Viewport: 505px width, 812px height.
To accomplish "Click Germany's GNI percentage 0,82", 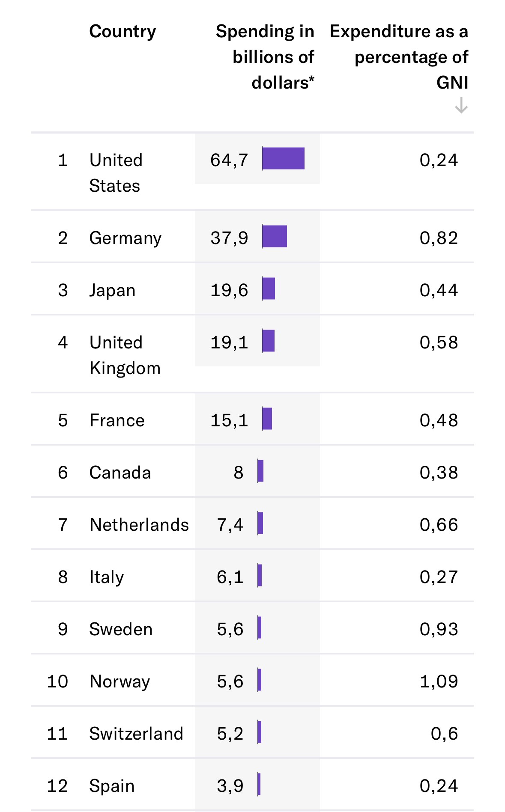I will [x=439, y=238].
